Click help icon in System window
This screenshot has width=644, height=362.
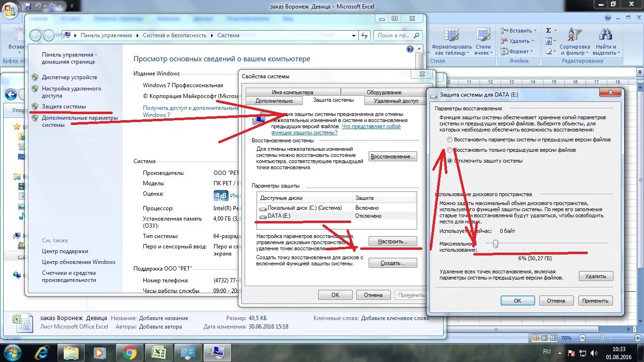point(410,49)
